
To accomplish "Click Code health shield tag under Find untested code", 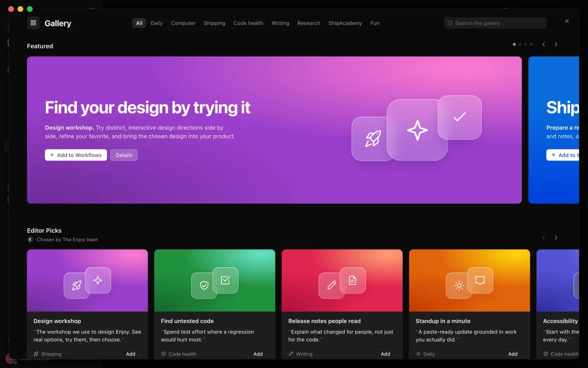I will click(164, 354).
